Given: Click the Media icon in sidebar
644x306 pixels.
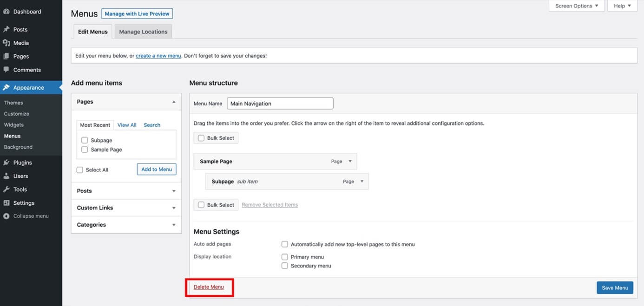Looking at the screenshot, I should [6, 43].
